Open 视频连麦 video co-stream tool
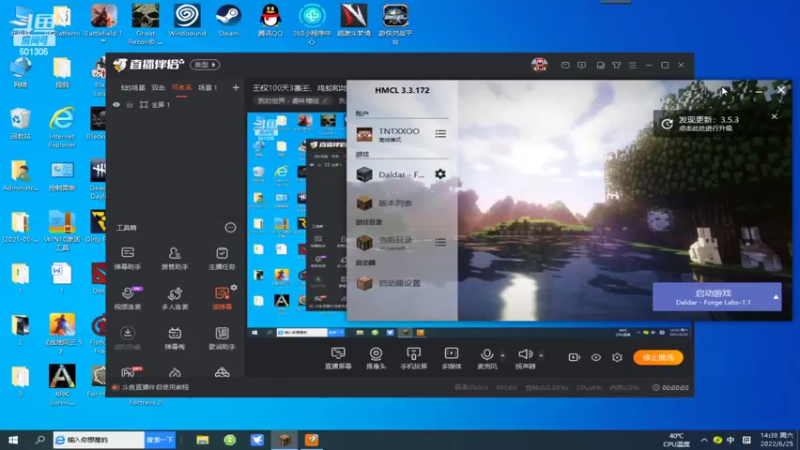This screenshot has width=800, height=450. 128,298
